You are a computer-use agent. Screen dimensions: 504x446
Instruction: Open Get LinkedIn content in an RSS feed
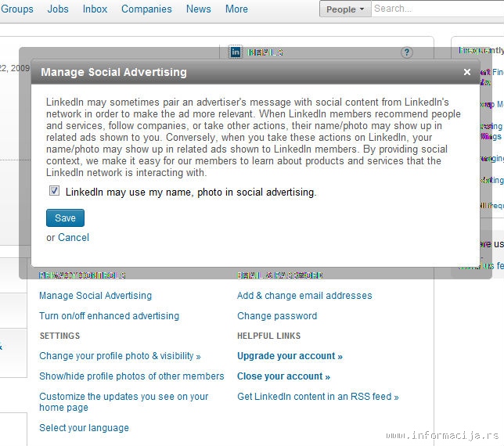[318, 397]
